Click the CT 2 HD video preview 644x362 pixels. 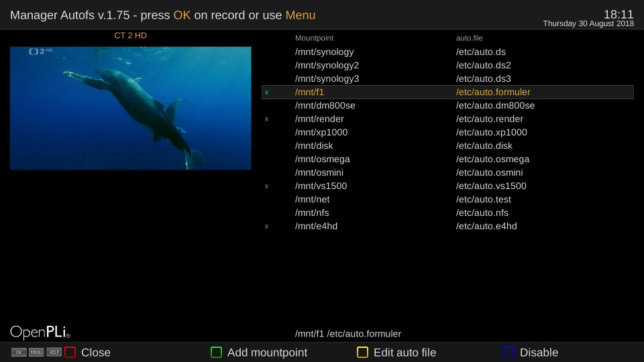[130, 108]
